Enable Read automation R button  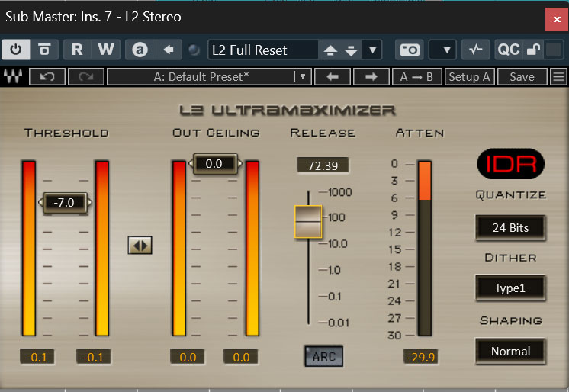[x=77, y=50]
